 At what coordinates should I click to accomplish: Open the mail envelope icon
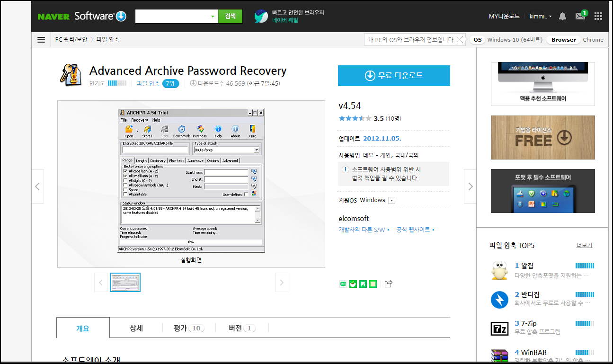580,16
